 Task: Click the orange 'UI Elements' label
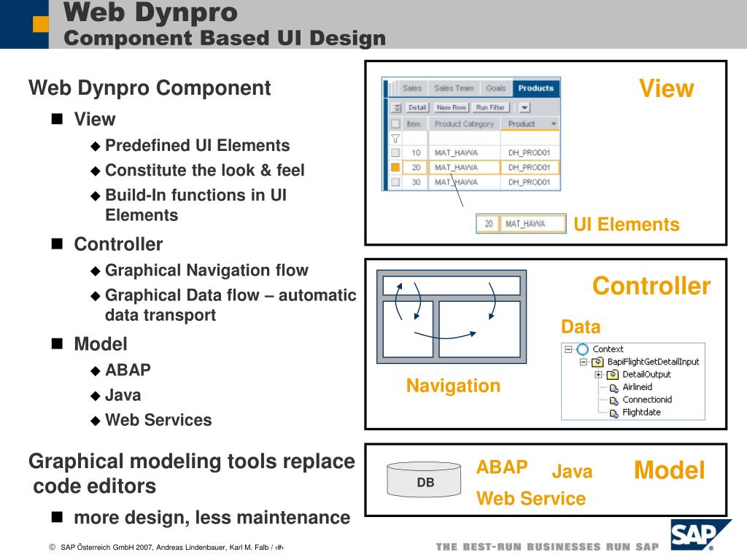pyautogui.click(x=626, y=225)
